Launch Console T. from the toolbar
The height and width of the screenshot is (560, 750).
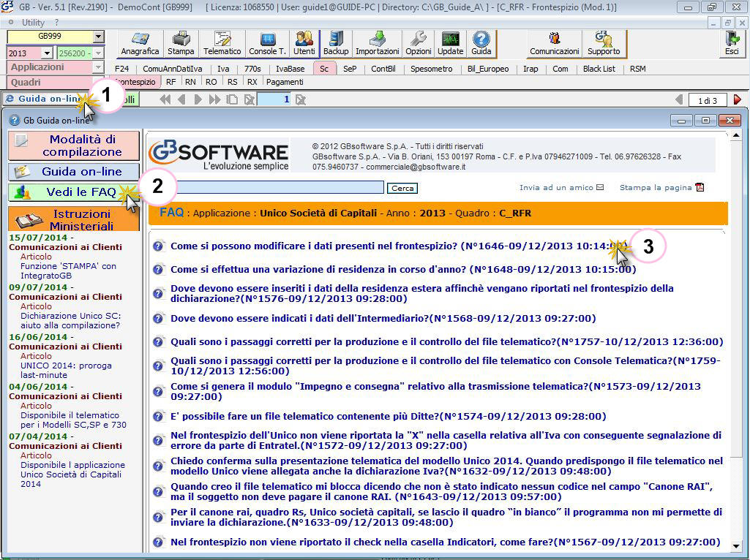tap(267, 44)
